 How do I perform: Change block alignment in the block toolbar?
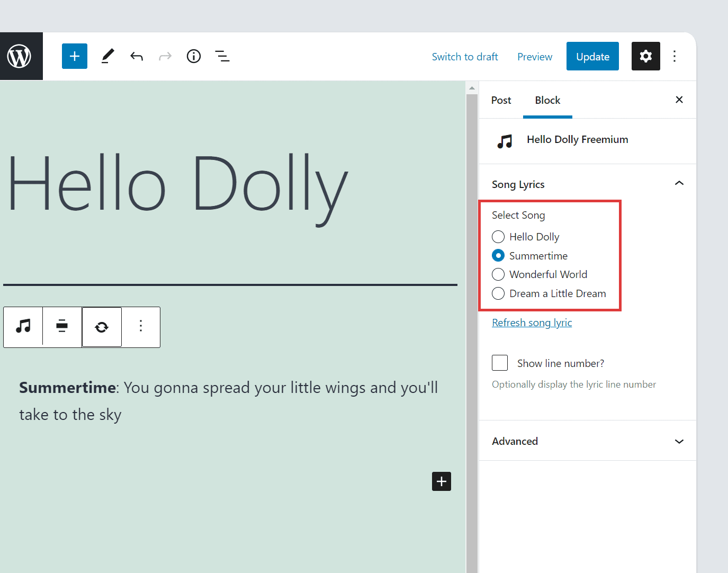[x=62, y=326]
